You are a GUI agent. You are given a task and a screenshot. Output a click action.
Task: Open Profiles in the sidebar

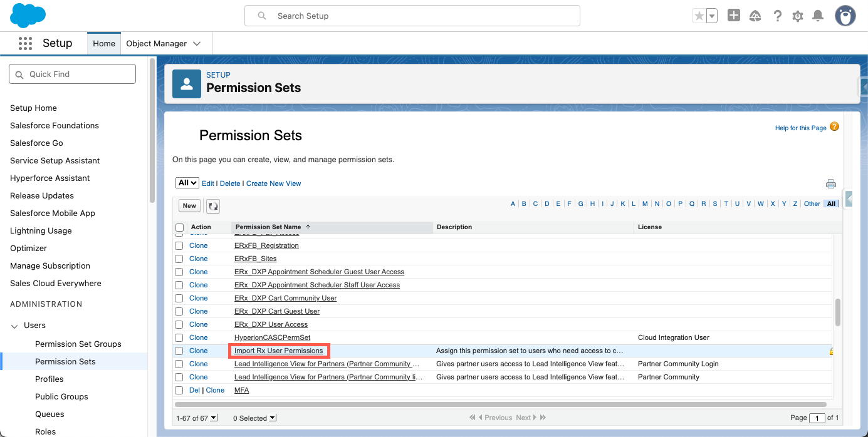50,379
